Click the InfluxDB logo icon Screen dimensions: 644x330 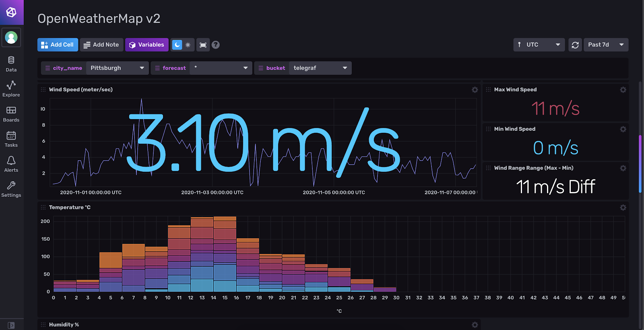pyautogui.click(x=11, y=12)
